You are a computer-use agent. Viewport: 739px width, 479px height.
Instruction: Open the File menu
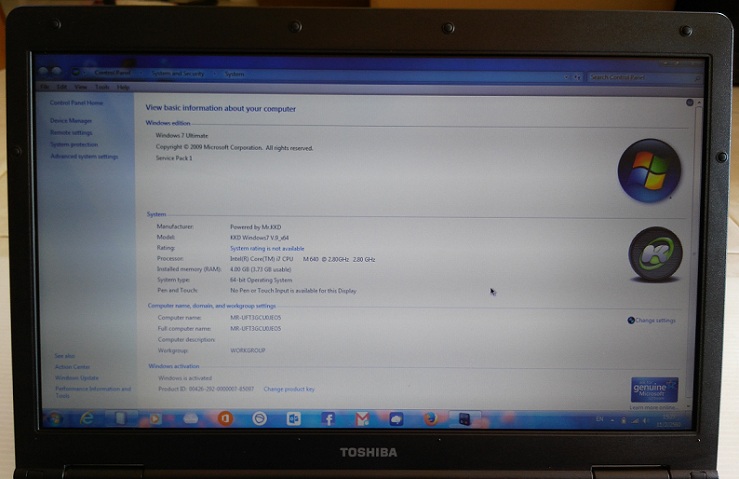pos(45,87)
